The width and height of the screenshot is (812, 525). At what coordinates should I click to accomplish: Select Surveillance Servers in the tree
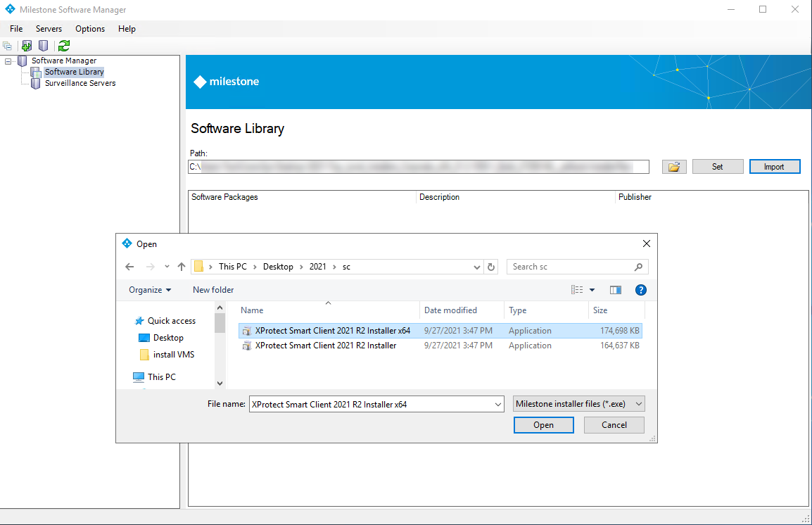click(x=80, y=83)
